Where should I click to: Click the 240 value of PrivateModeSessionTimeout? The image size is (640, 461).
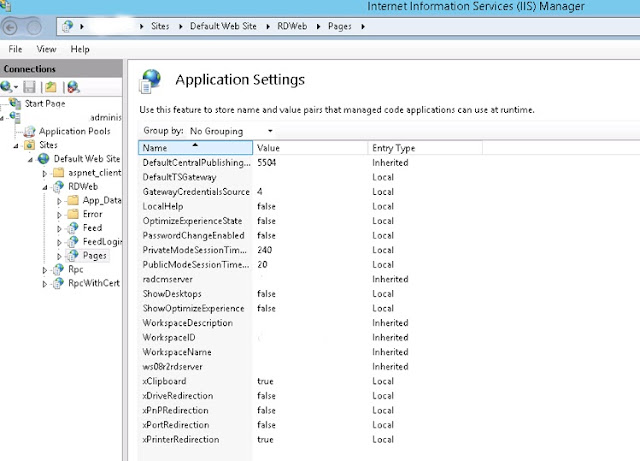tap(264, 250)
